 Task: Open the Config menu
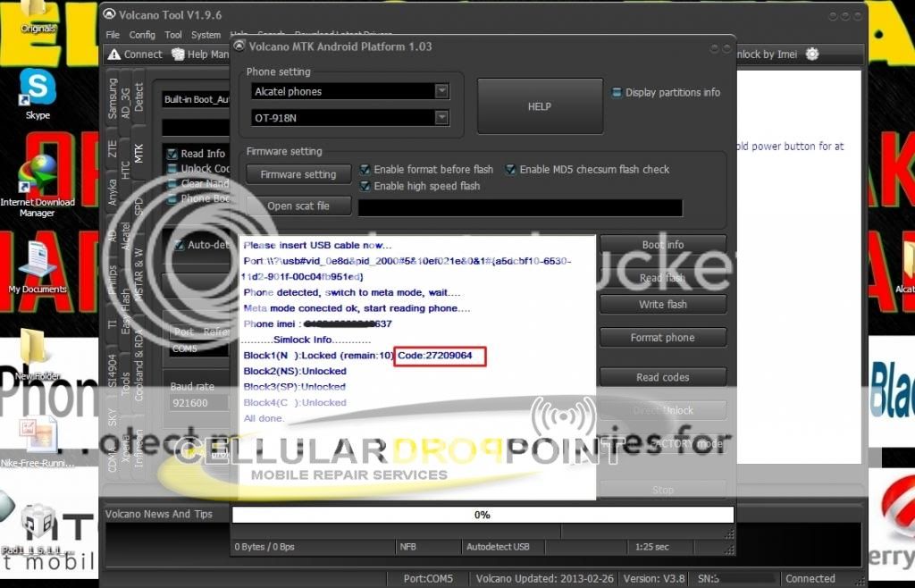tap(142, 35)
